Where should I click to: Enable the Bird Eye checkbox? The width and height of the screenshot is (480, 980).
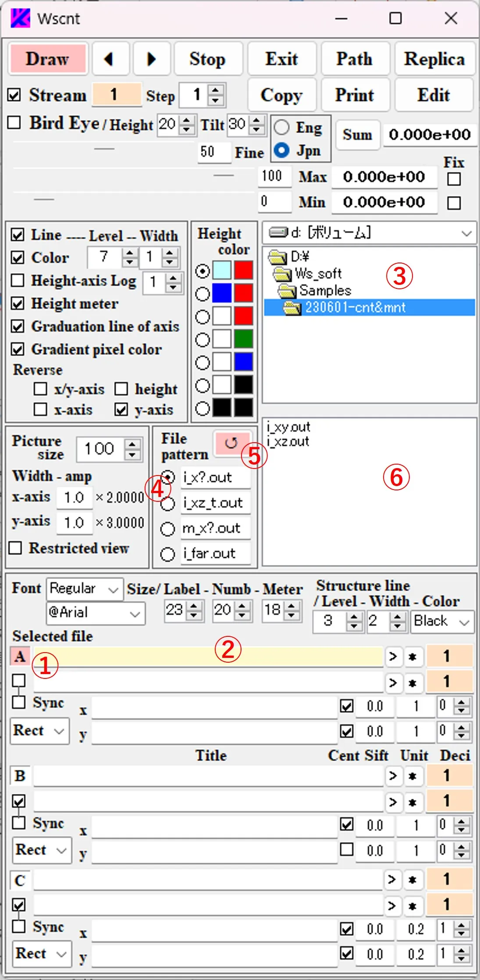(14, 123)
